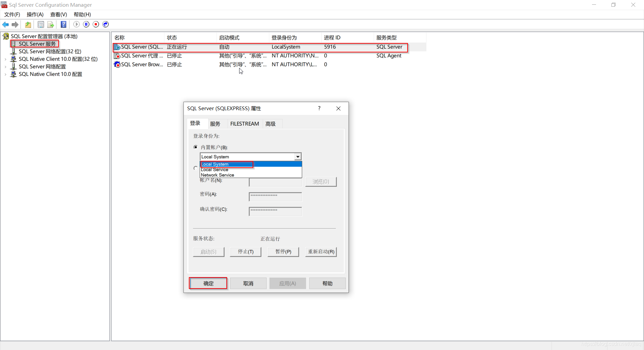This screenshot has width=644, height=350.
Task: Click the Export list toolbar icon
Action: coord(51,25)
